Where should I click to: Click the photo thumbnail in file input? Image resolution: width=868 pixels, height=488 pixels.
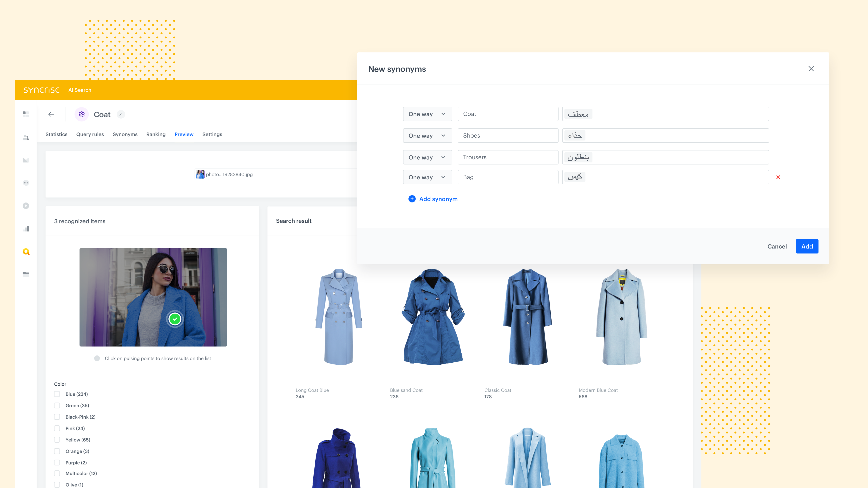[x=200, y=174]
